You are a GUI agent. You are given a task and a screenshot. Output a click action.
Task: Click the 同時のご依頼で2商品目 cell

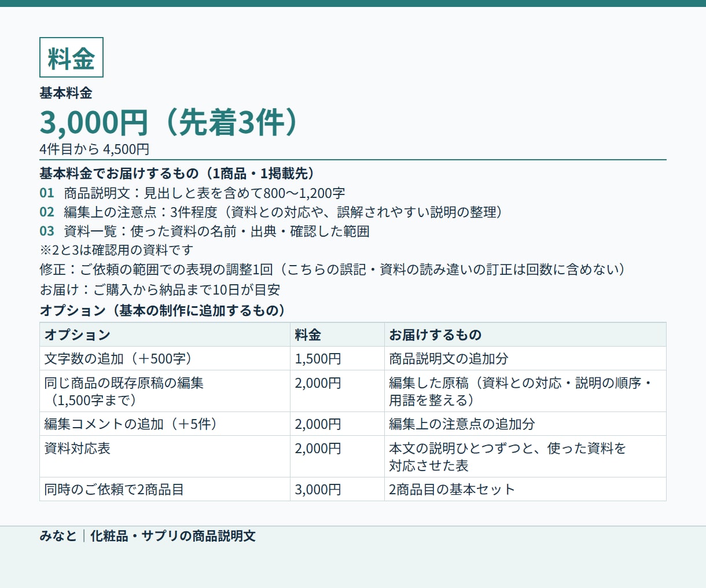[165, 489]
